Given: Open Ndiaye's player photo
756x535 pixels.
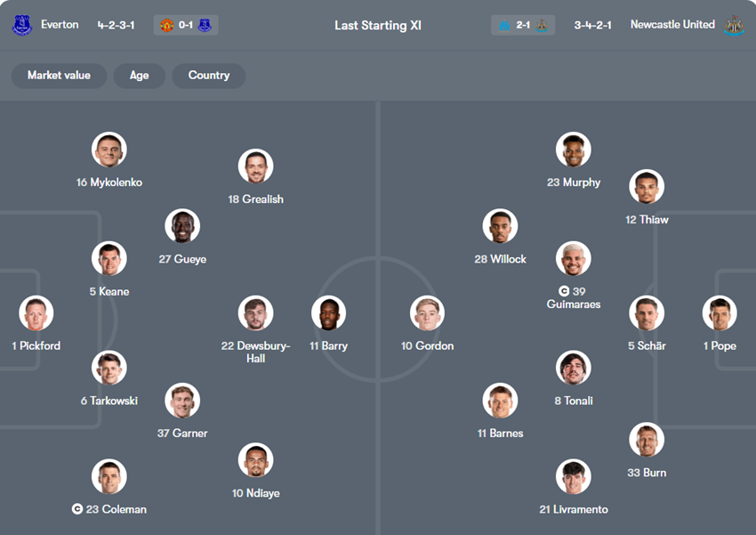Looking at the screenshot, I should coord(255,460).
